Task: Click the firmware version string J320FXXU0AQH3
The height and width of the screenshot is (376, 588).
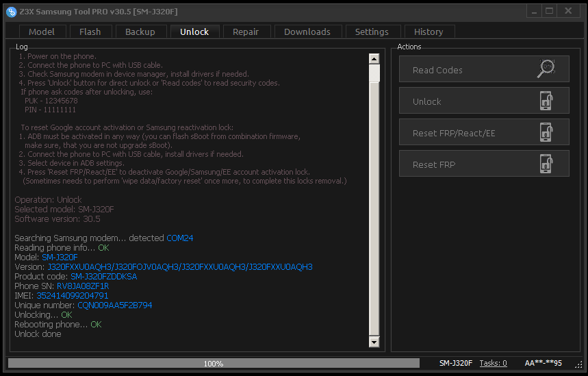Action: click(x=180, y=267)
